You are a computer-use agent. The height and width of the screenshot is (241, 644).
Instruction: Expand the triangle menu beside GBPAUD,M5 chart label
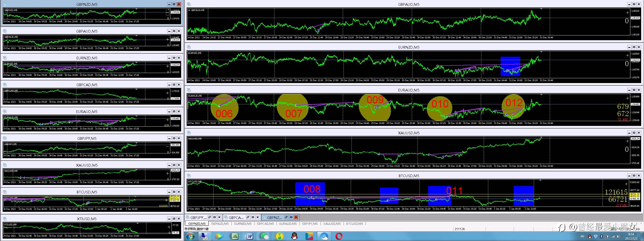point(189,10)
